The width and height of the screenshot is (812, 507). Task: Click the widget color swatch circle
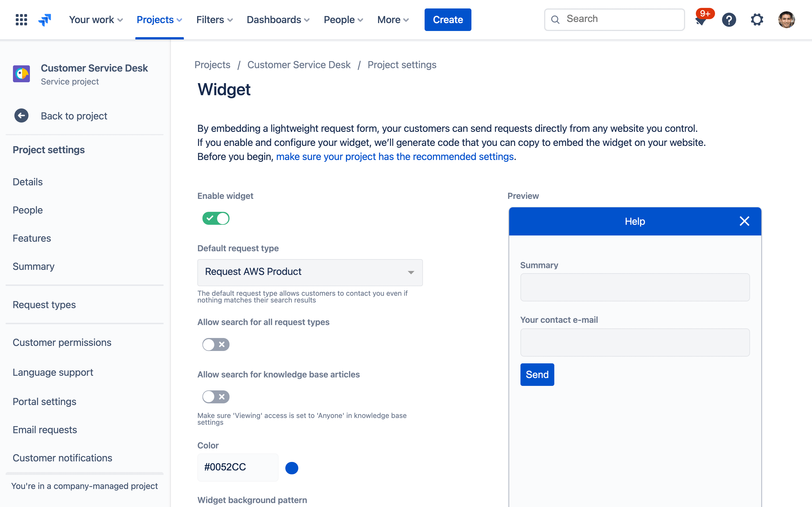(x=291, y=467)
